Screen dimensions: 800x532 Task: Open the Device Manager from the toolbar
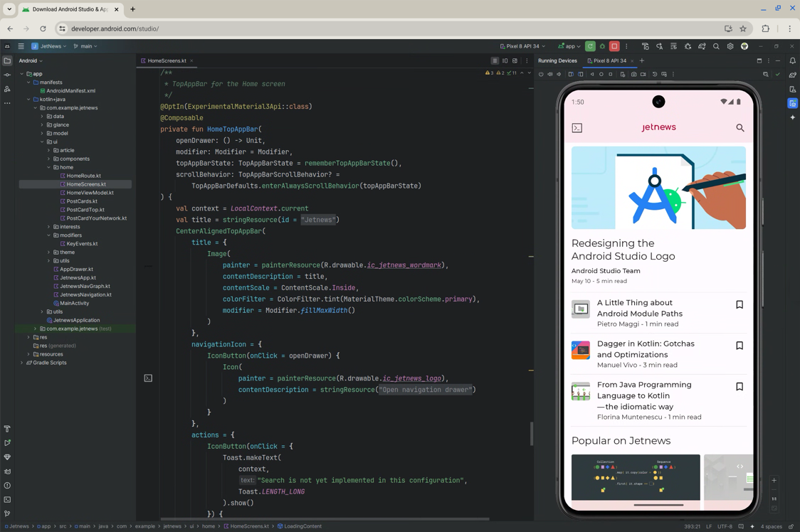pos(646,46)
